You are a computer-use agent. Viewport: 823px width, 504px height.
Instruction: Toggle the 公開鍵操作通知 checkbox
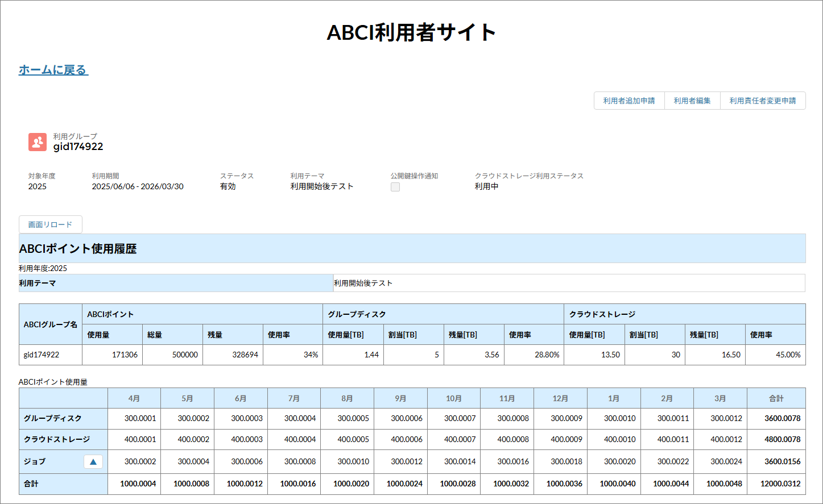pos(395,187)
